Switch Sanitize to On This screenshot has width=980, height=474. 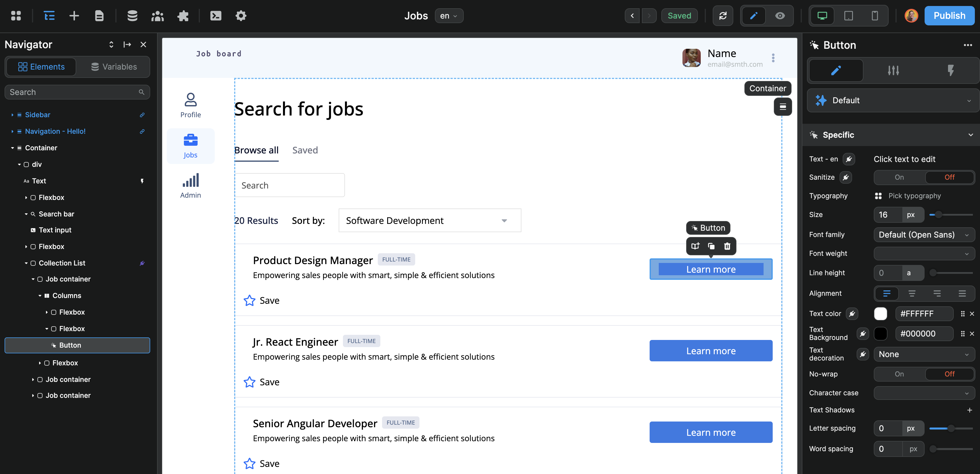pos(899,177)
